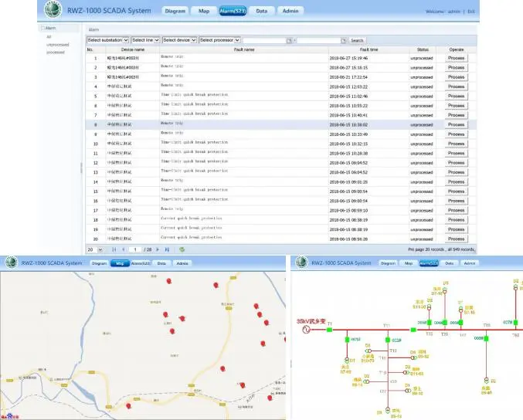The width and height of the screenshot is (523, 420).
Task: Open the Data tab in the alarm window
Action: (262, 11)
